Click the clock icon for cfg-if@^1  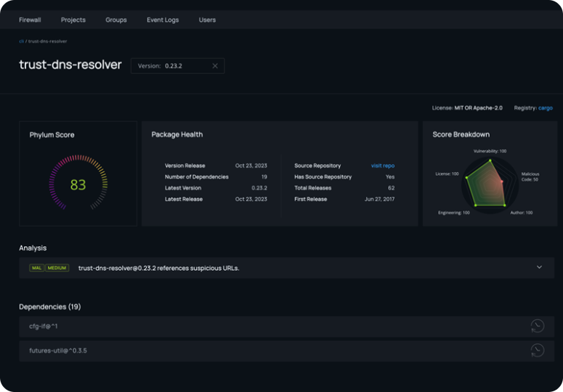[537, 326]
